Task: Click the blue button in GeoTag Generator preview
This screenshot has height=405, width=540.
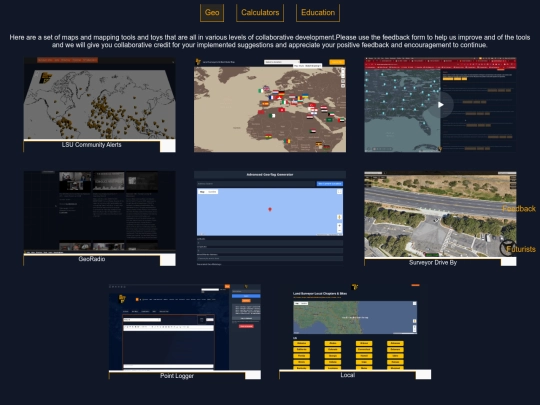Action: [330, 184]
